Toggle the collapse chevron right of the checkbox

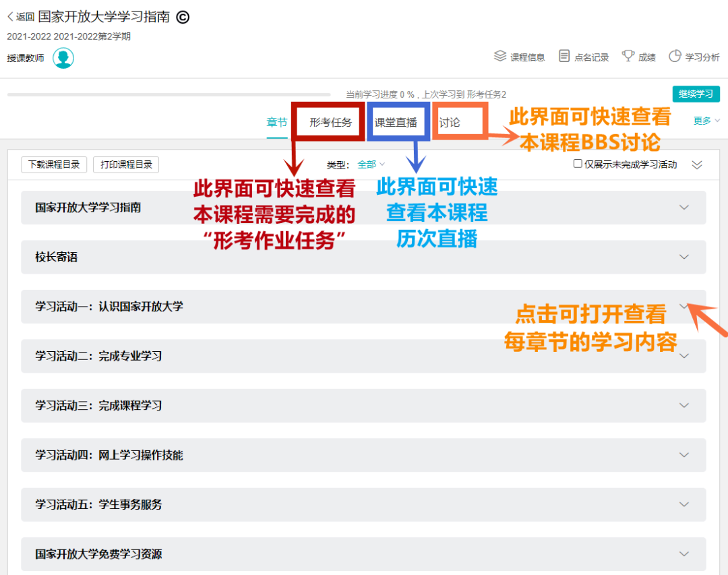(697, 164)
